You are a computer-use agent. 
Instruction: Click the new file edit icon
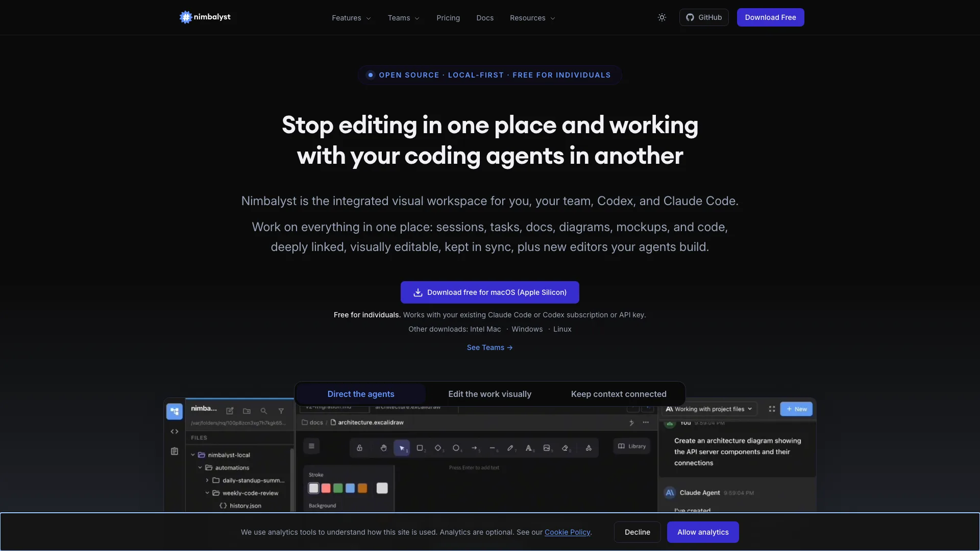[230, 411]
